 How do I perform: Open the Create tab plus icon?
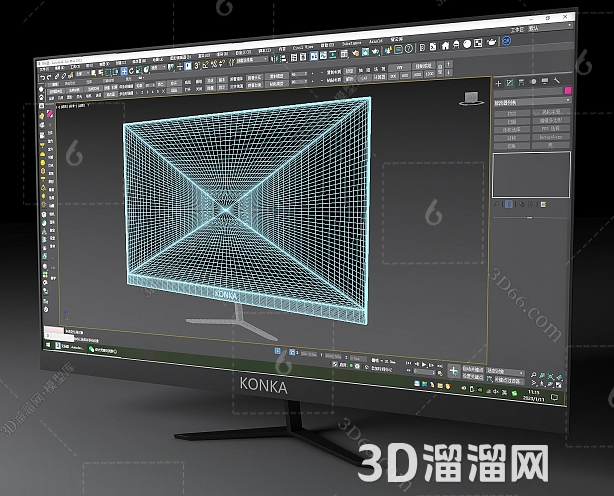498,83
